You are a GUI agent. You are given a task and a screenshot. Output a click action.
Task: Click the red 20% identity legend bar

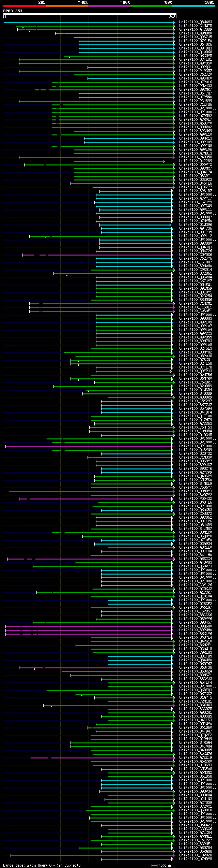[25, 6]
